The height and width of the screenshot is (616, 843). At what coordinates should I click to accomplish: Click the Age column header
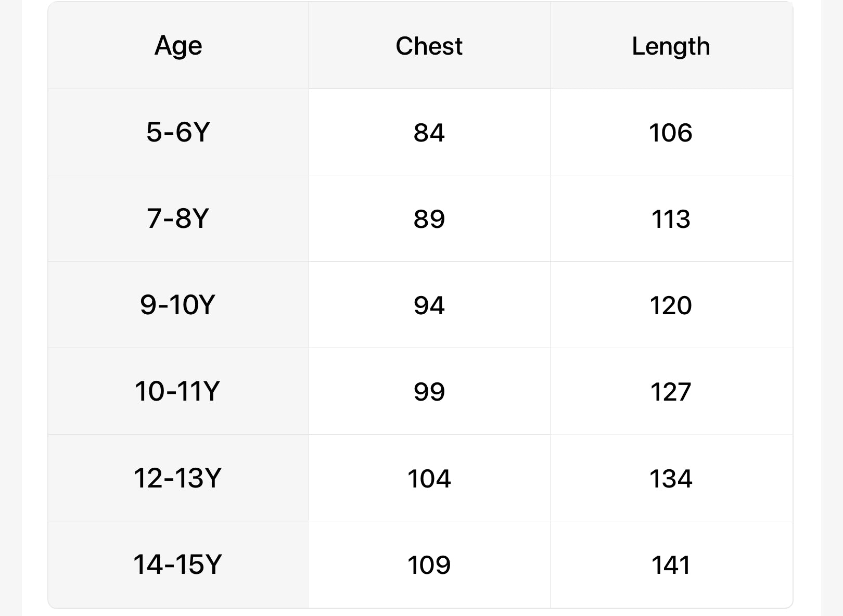(x=178, y=46)
